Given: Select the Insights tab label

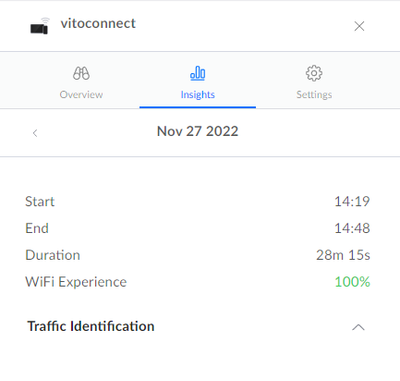Looking at the screenshot, I should click(x=198, y=95).
